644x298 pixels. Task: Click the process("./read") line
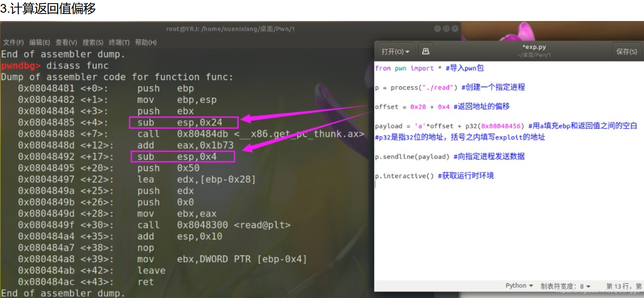tap(450, 87)
